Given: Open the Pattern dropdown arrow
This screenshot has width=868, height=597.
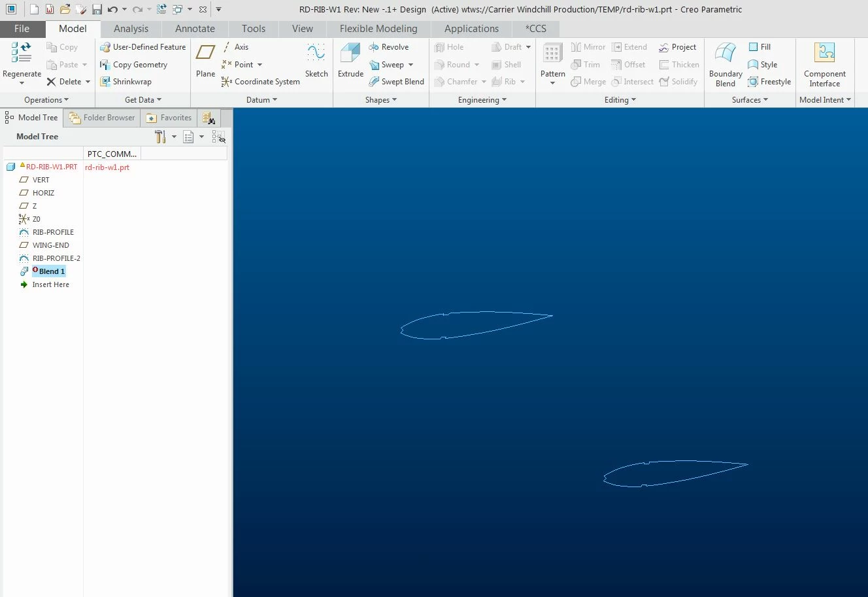Looking at the screenshot, I should pyautogui.click(x=552, y=83).
